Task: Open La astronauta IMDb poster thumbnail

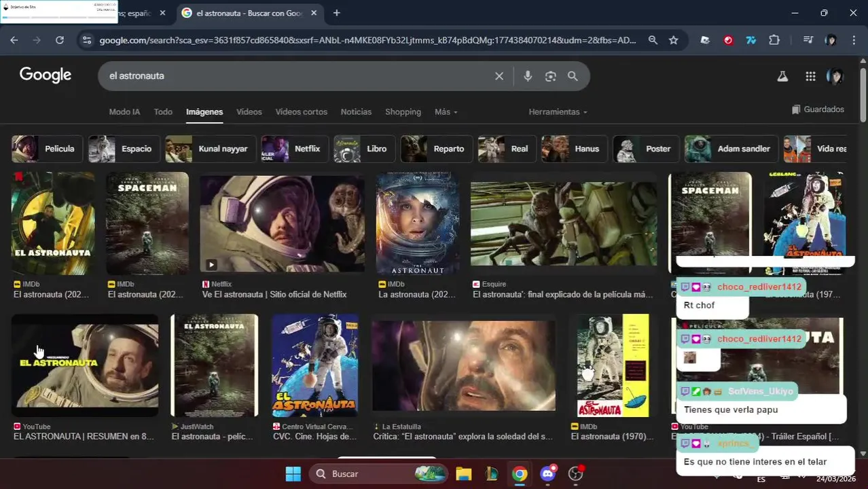Action: coord(417,223)
